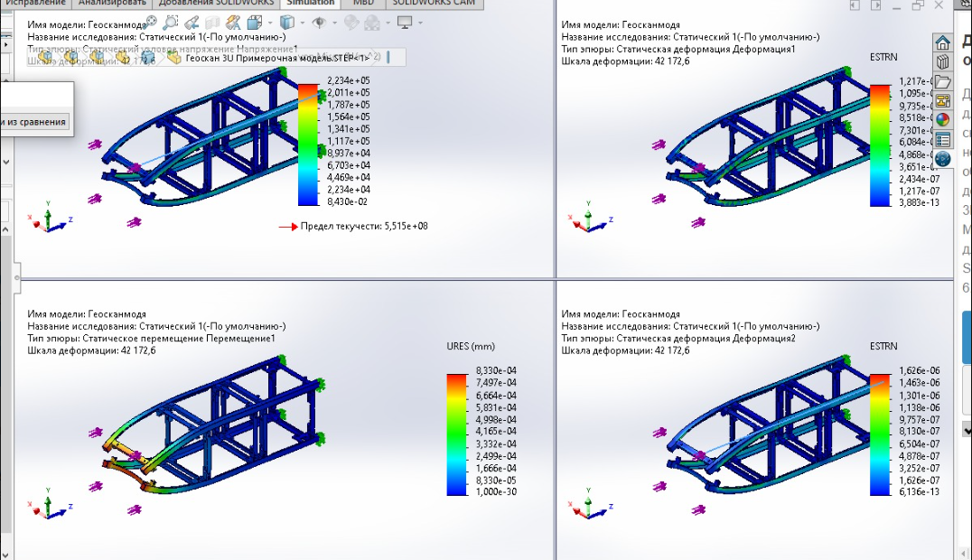
Task: Open Dynamic Annotation Views icon
Action: click(233, 23)
